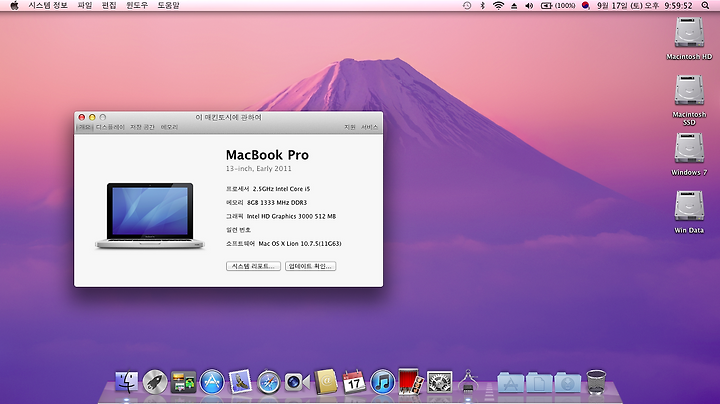Launch App Store from the dock
Screen dimensions: 720x404
point(212,382)
